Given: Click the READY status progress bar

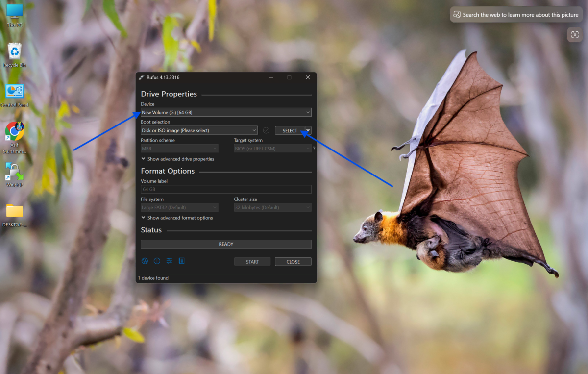Looking at the screenshot, I should pos(226,244).
